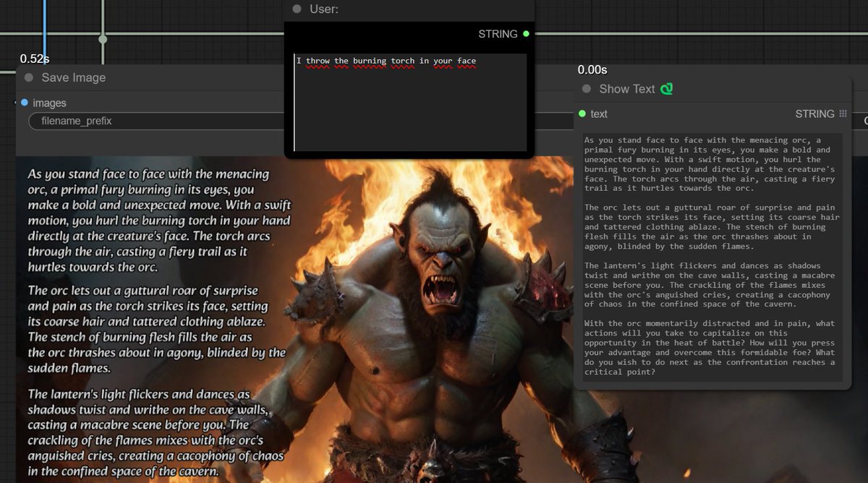Screen dimensions: 868x483
Task: Collapse the User node via its gray dot
Action: (x=297, y=9)
